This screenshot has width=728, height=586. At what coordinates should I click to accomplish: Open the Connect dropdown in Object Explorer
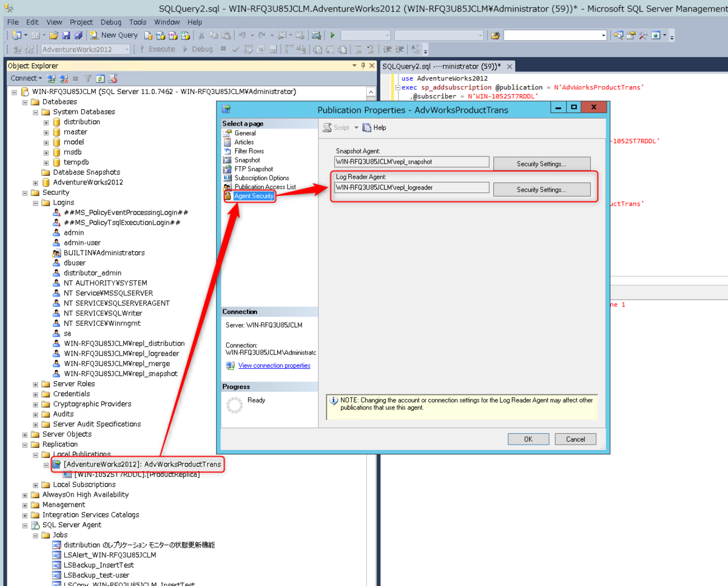point(26,78)
